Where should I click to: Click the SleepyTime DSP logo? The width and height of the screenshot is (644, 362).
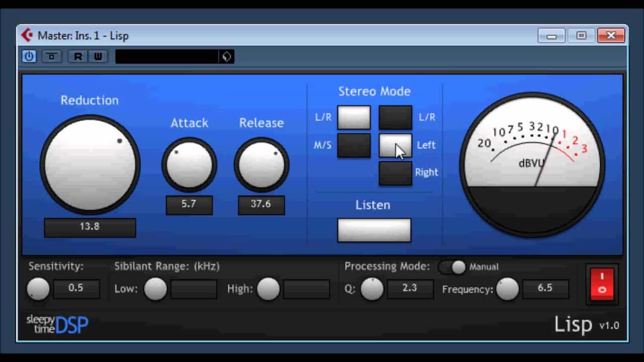[57, 324]
